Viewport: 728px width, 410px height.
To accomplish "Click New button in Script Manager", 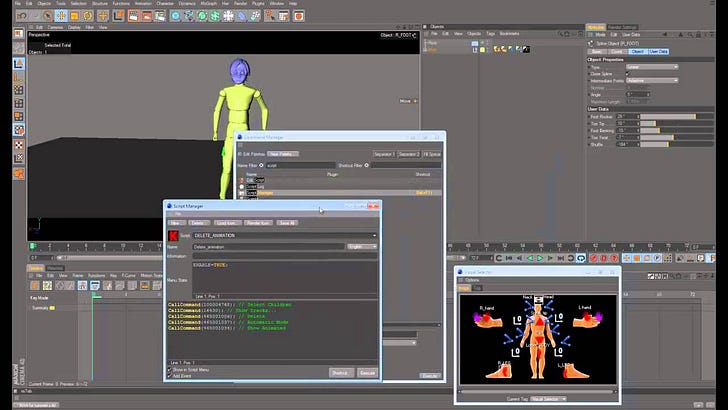I will click(176, 223).
